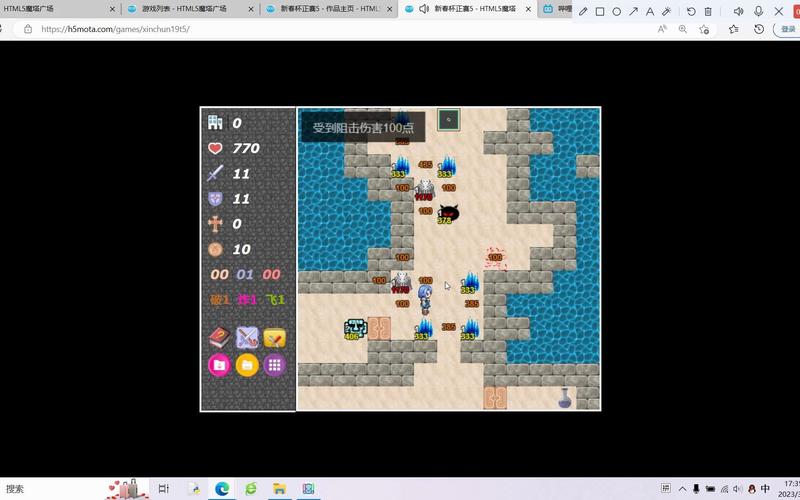
Task: Toggle the speaker sound in recording toolbar
Action: point(738,11)
